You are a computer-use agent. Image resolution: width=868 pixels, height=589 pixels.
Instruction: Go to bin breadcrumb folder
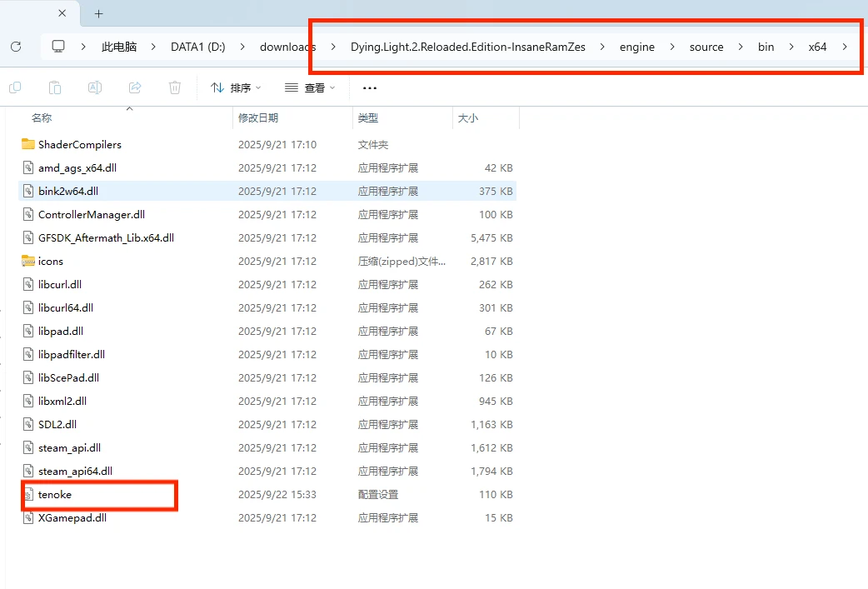pos(766,47)
